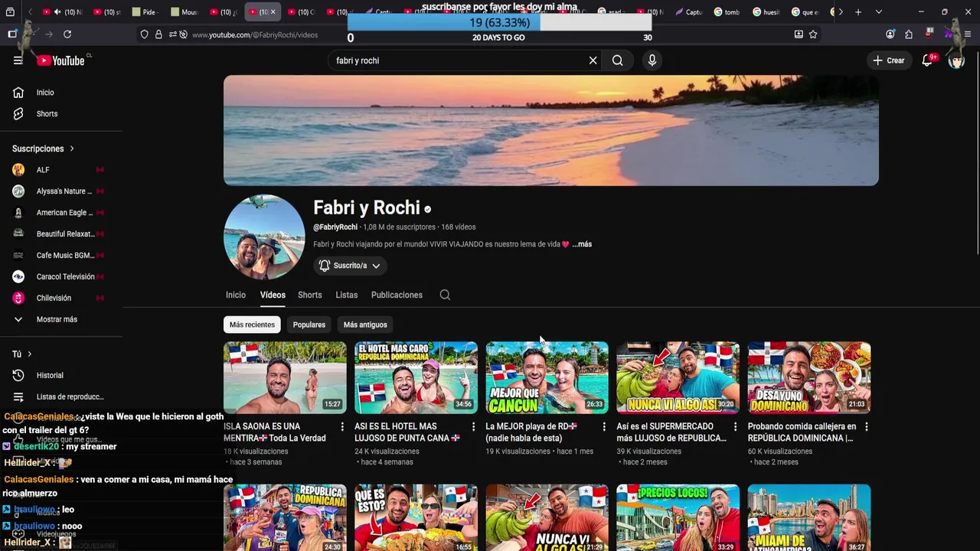Open the Caracol Televisión subscription
Image resolution: width=980 pixels, height=551 pixels.
60,277
